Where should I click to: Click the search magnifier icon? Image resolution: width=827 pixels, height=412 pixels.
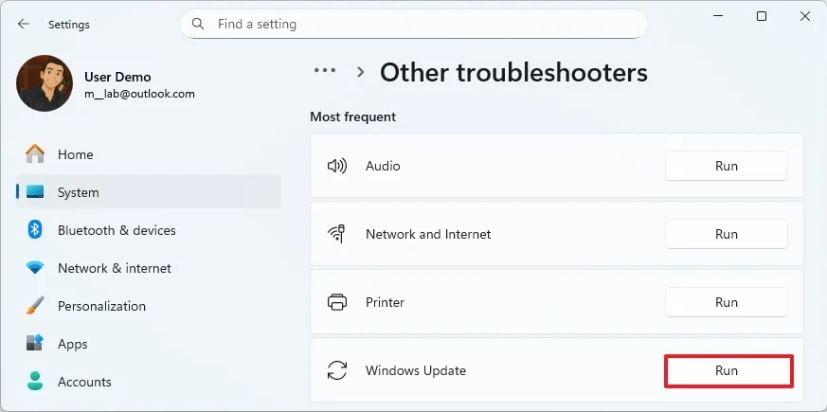198,24
